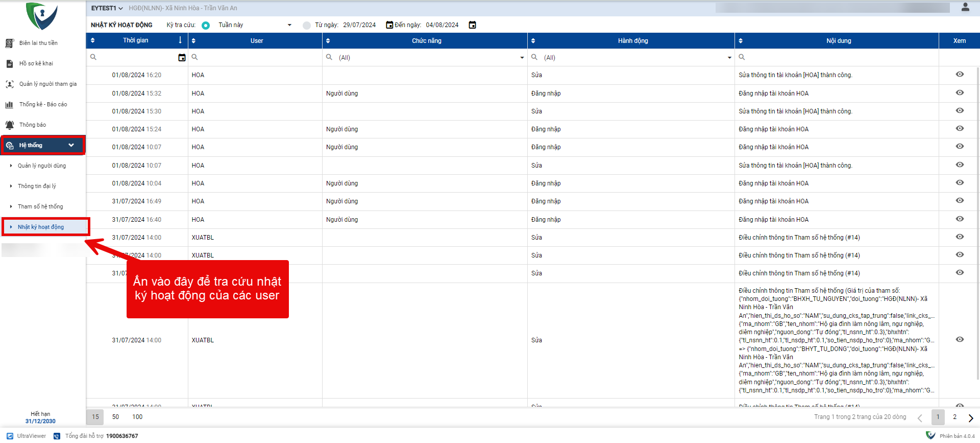
Task: Sort by the 'Thời gian' column header
Action: [135, 40]
